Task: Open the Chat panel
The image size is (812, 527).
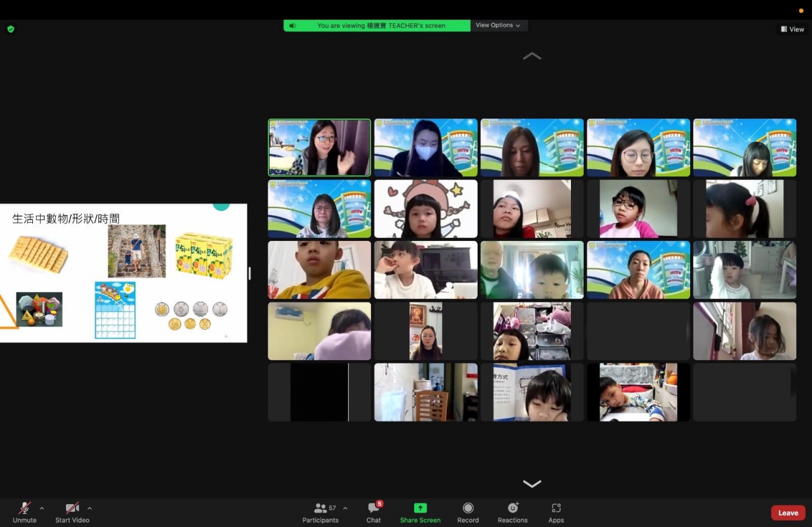Action: (374, 508)
